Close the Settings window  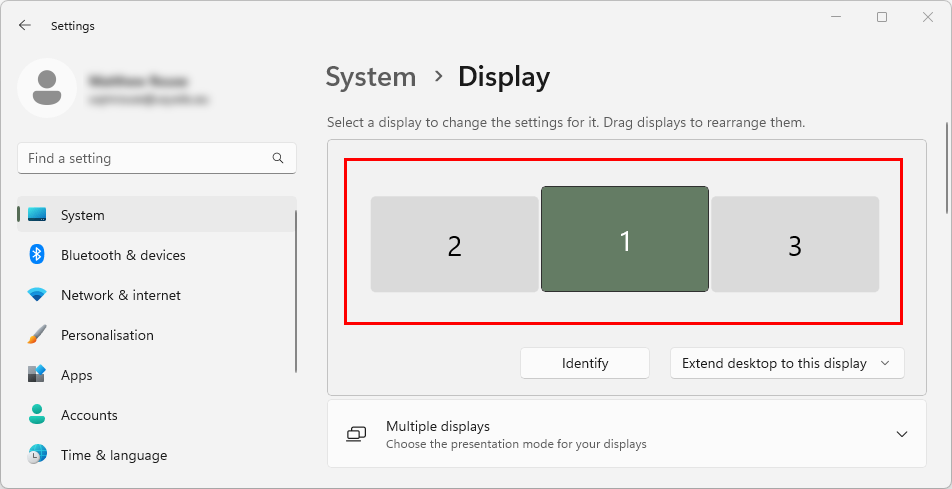click(927, 18)
